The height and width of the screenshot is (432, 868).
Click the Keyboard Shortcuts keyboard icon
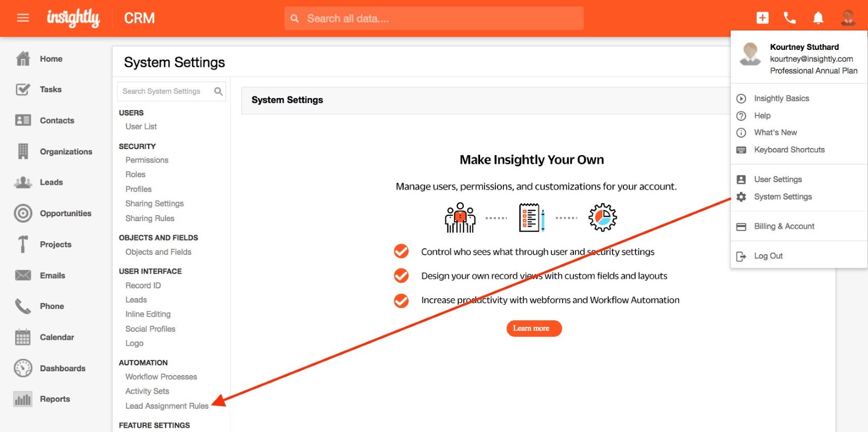(741, 150)
